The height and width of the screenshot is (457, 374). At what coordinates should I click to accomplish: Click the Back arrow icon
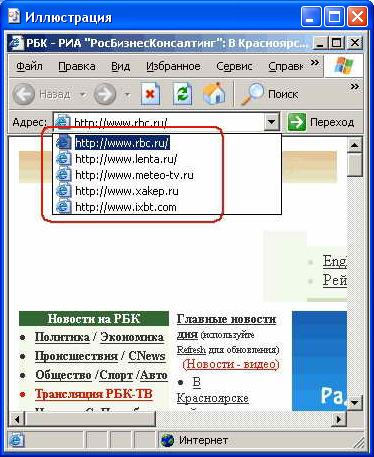coord(23,94)
